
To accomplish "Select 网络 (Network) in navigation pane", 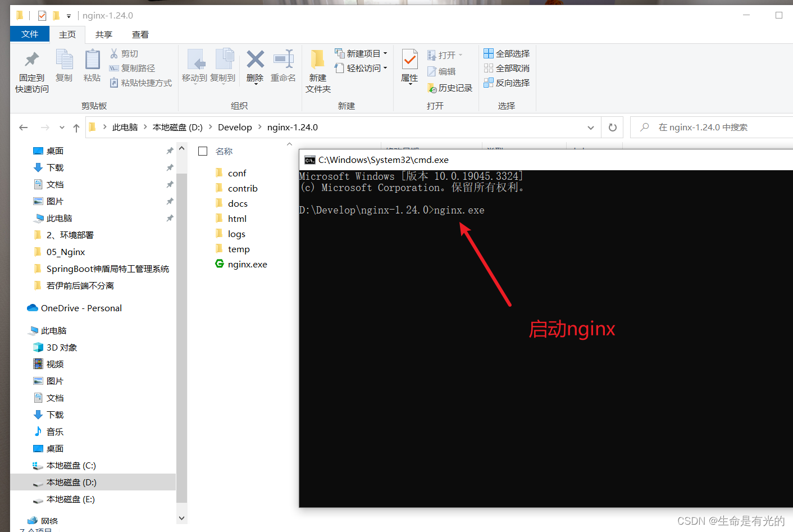I will 43,521.
